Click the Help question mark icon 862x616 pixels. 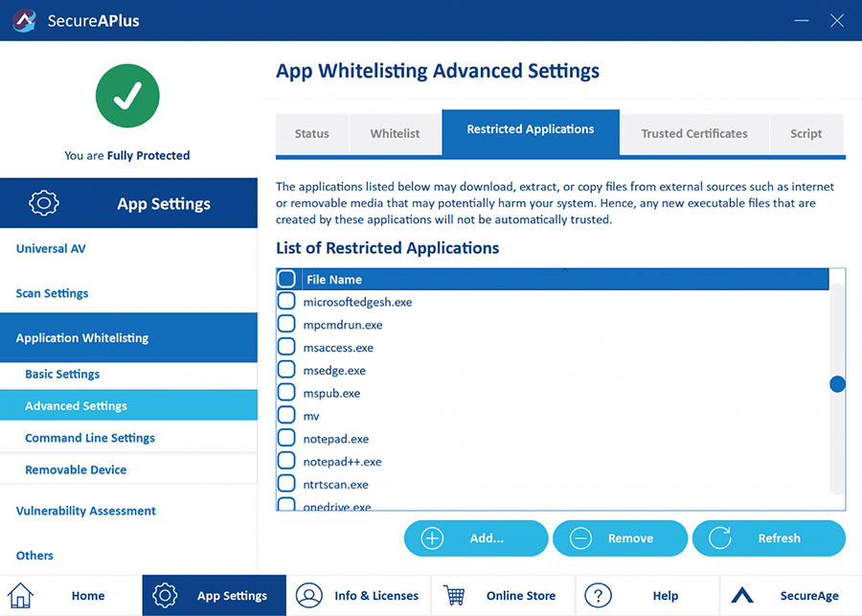[x=598, y=595]
